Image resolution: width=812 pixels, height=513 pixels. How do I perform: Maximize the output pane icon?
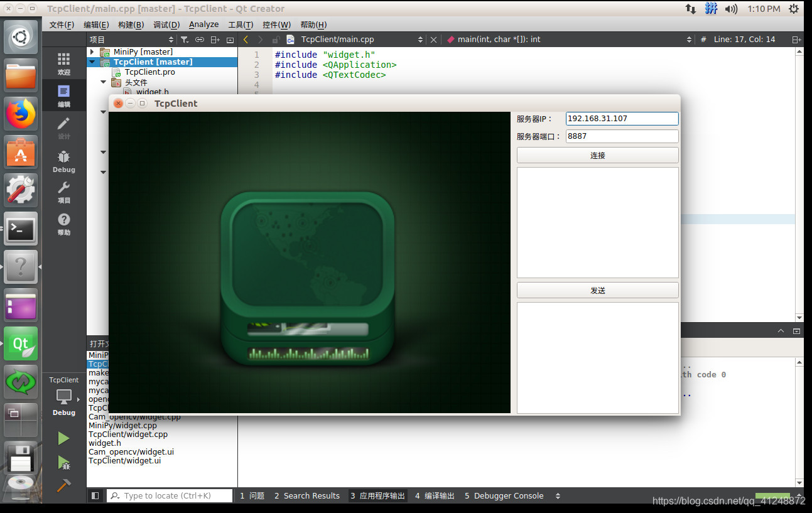pos(796,331)
